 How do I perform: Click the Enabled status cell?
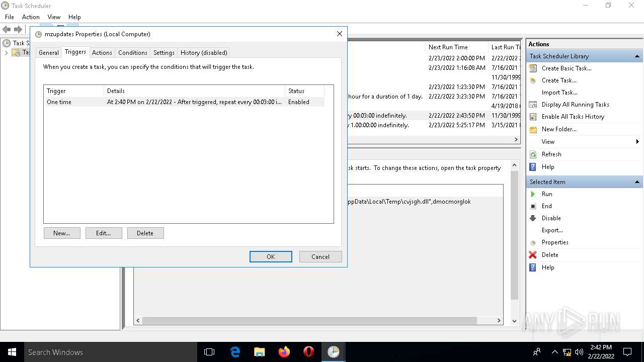pyautogui.click(x=299, y=102)
